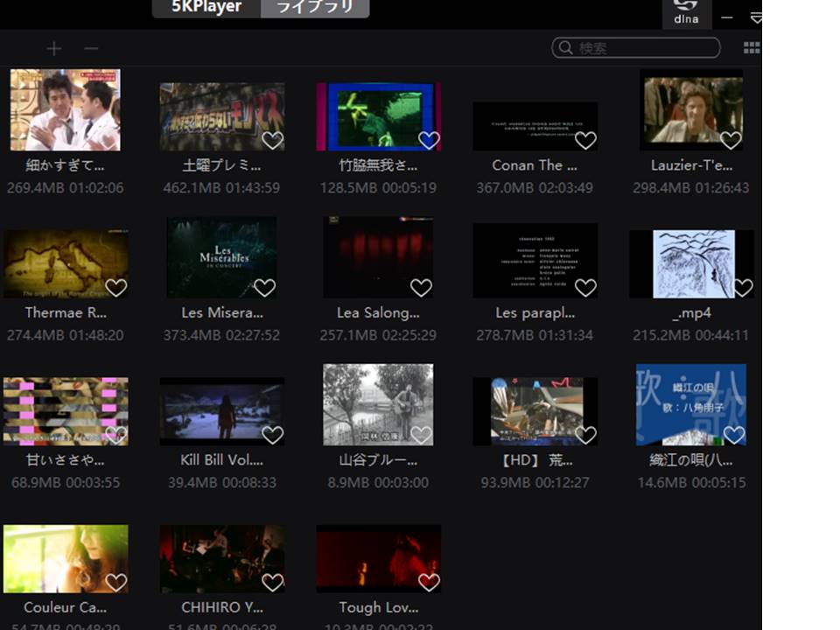Image resolution: width=840 pixels, height=630 pixels.
Task: Switch to the ライブラリ tab
Action: [x=315, y=8]
